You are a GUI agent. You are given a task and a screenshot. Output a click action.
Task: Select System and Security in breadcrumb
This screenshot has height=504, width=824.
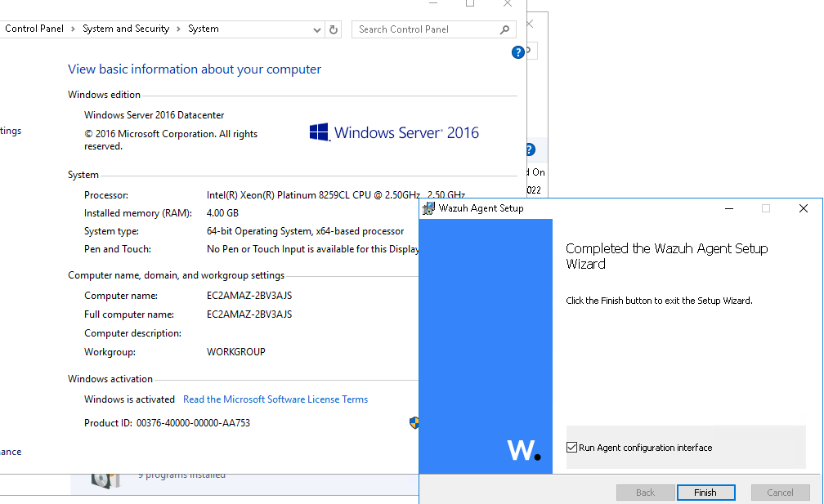[x=125, y=29]
